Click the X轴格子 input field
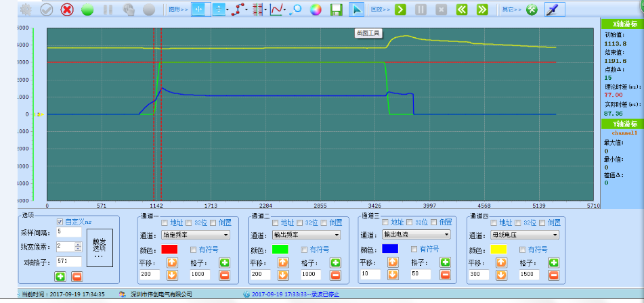The height and width of the screenshot is (303, 644). 69,262
